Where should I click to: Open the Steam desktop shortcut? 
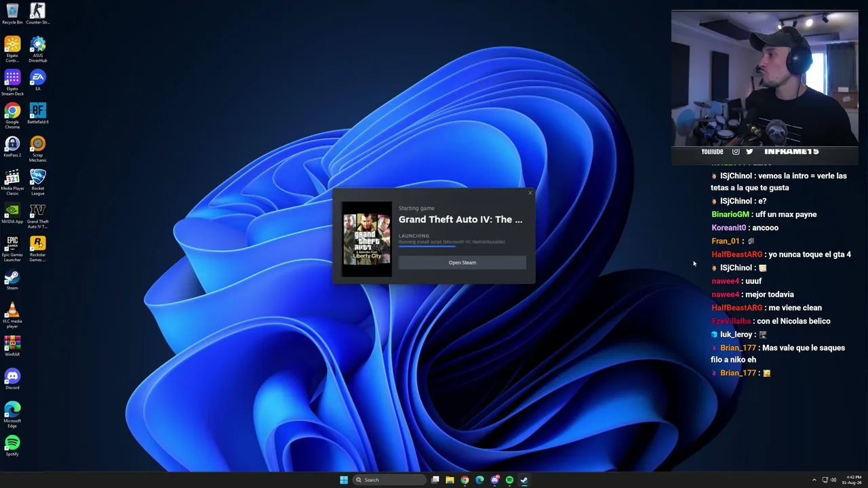pos(12,280)
